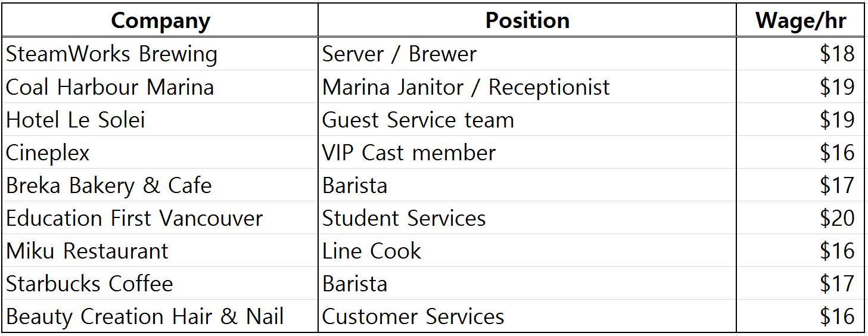Click the Customer Services position cell
This screenshot has width=868, height=336.
tap(527, 316)
